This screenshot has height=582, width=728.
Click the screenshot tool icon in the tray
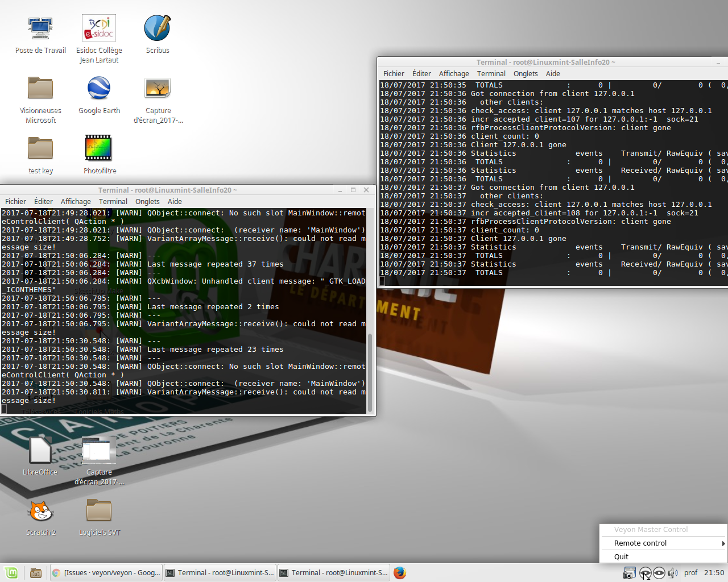630,573
